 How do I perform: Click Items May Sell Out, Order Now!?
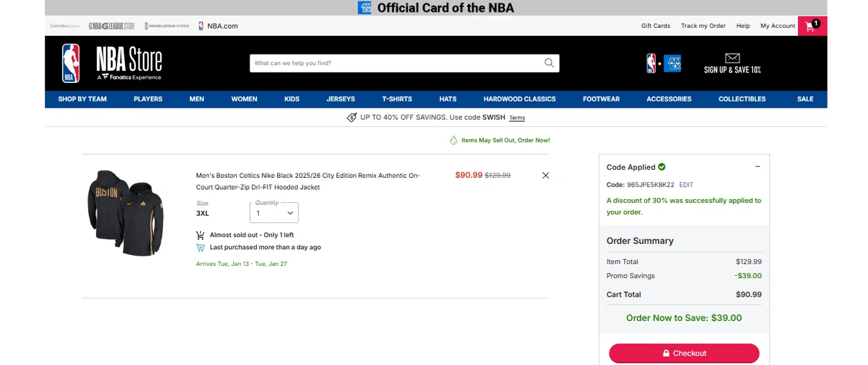click(x=505, y=140)
